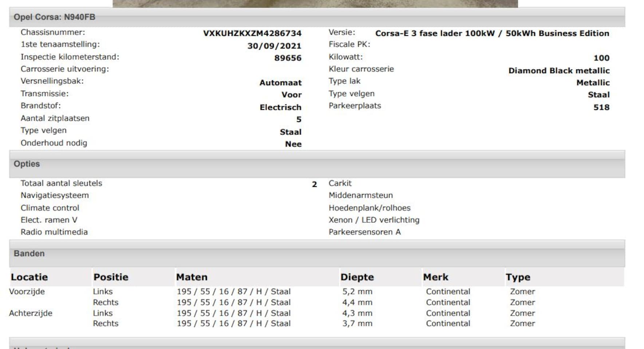Sort by the Diepte column header
Viewport: 644px width, 349px height.
(x=357, y=277)
